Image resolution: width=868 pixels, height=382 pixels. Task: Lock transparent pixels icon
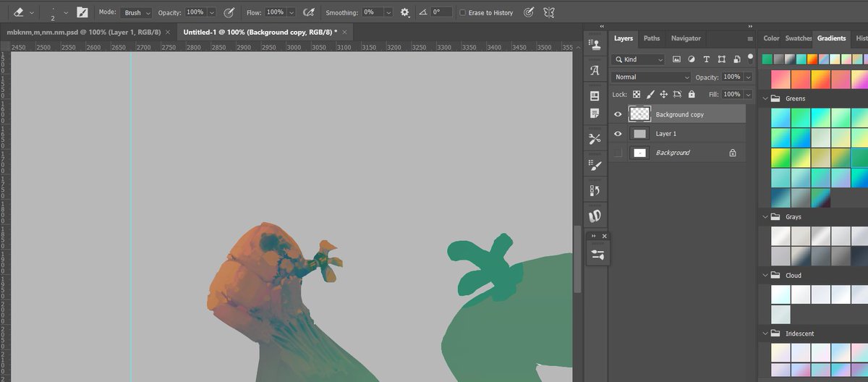pyautogui.click(x=637, y=94)
